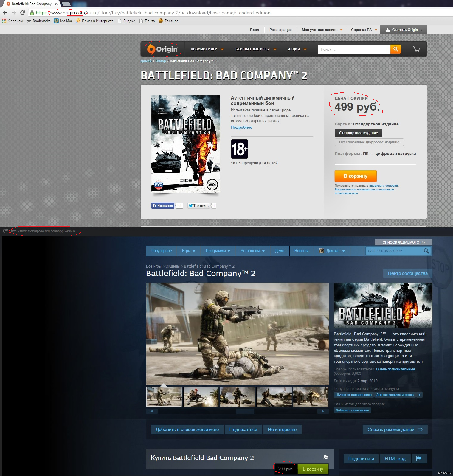
Task: Click the left arrow of screenshot strip
Action: (151, 411)
